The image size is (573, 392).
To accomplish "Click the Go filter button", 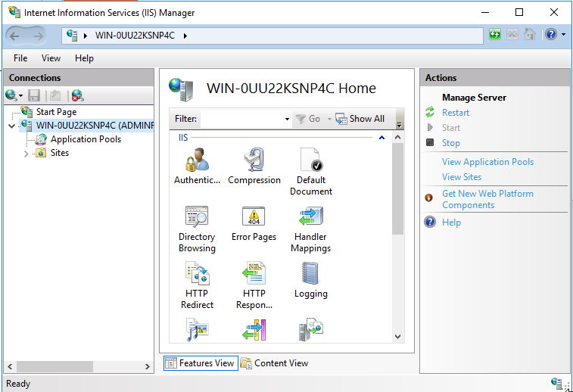I will click(308, 119).
